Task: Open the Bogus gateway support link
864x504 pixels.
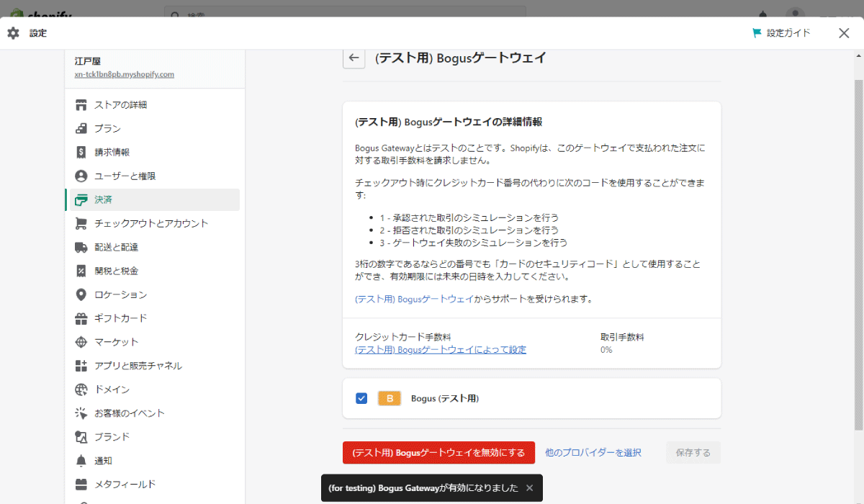Action: pos(414,299)
